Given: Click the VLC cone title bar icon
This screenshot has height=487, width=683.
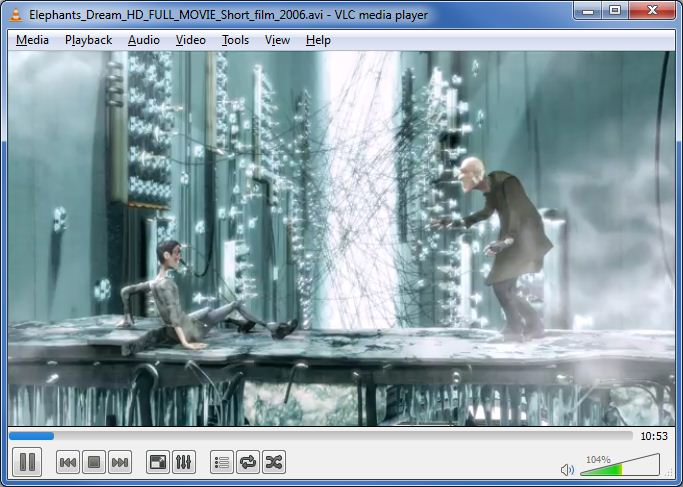Looking at the screenshot, I should tap(16, 14).
